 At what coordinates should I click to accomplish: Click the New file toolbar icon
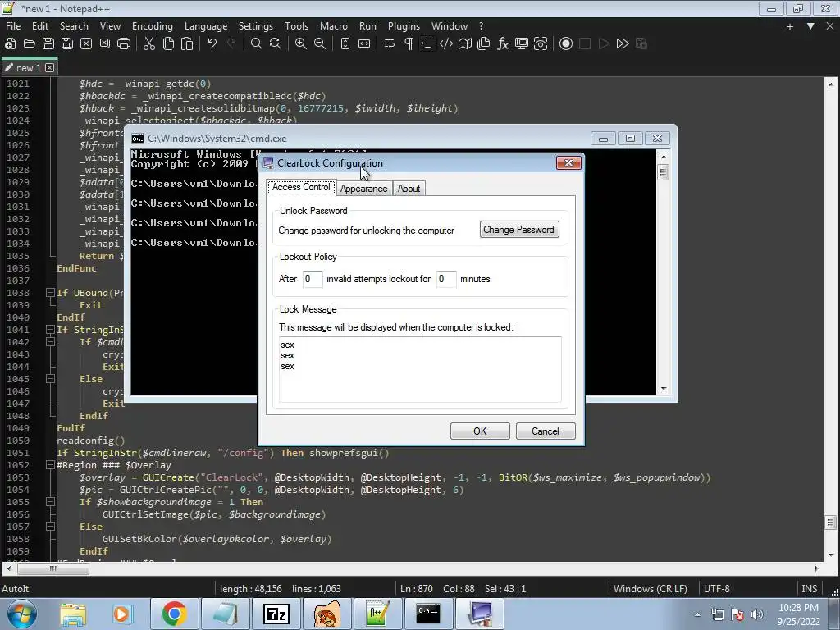10,44
